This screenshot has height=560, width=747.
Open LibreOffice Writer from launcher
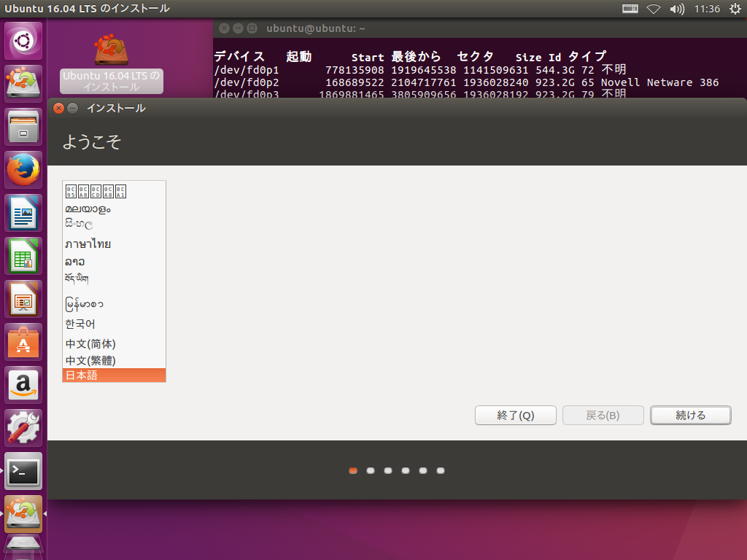coord(23,213)
